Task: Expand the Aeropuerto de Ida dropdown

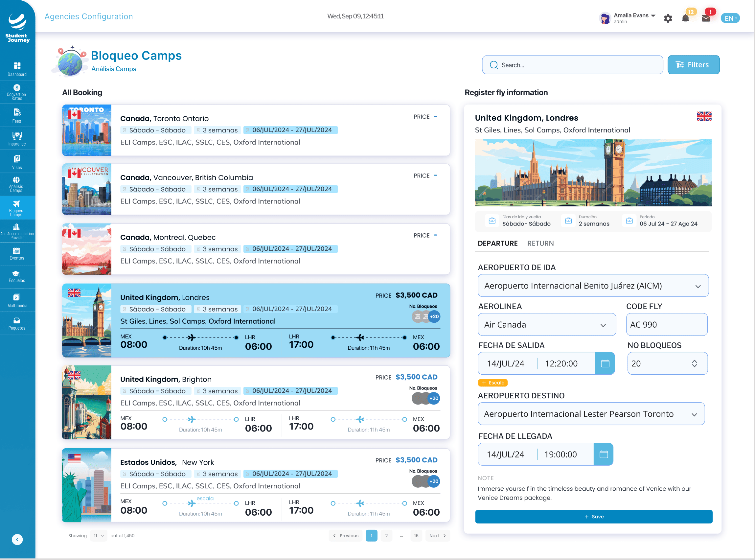Action: tap(593, 286)
